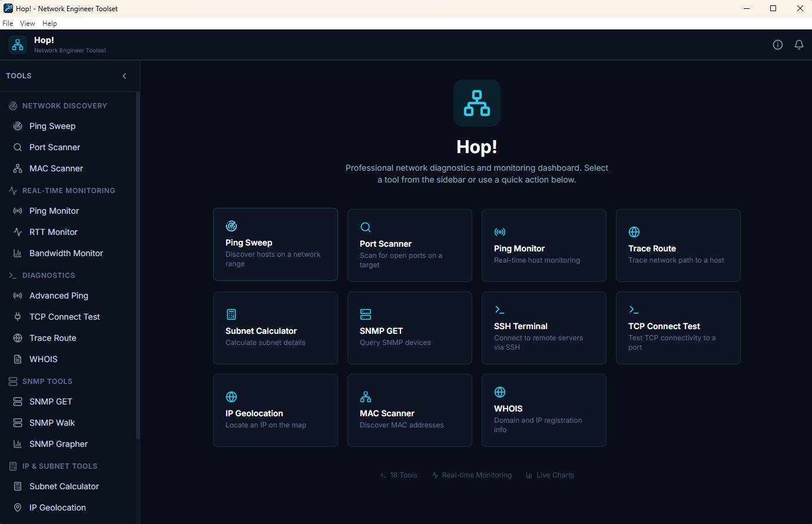Open the View menu
The width and height of the screenshot is (812, 524).
27,23
